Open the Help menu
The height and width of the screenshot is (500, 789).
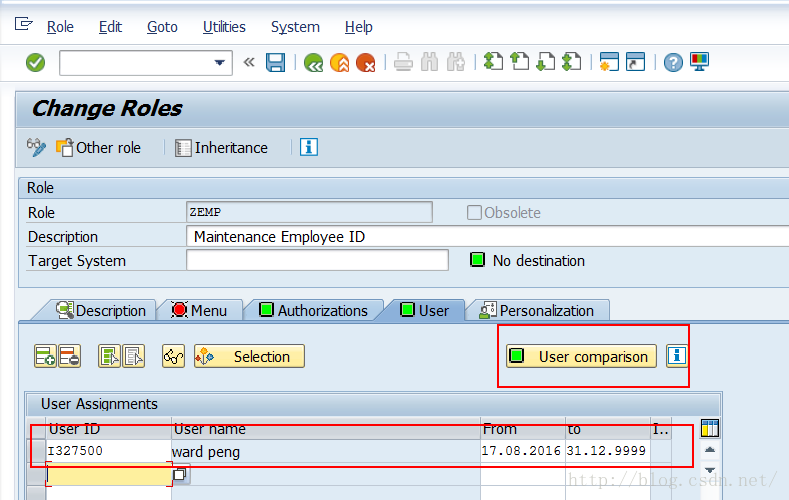pyautogui.click(x=359, y=27)
